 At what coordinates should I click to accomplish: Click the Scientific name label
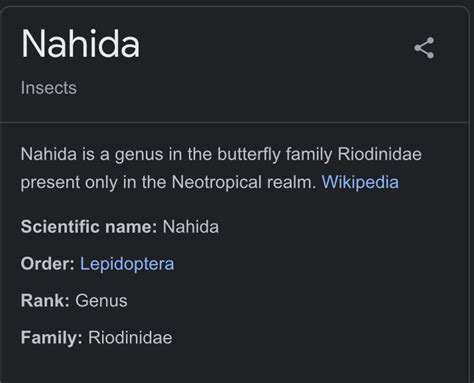click(x=89, y=227)
